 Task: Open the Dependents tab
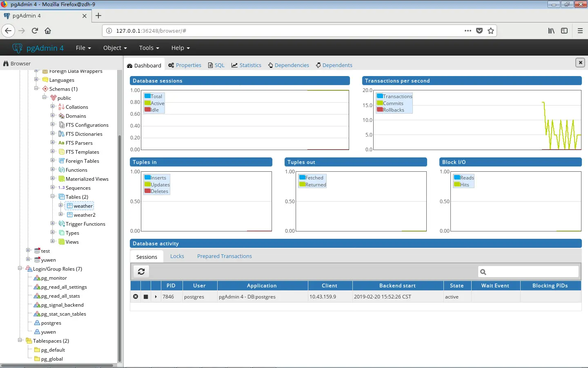[334, 65]
